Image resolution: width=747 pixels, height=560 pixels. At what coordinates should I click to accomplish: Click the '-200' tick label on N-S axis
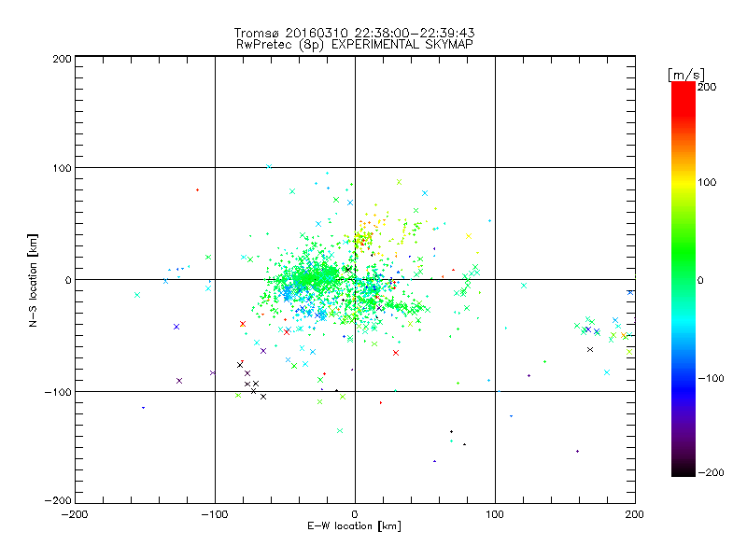click(x=58, y=500)
